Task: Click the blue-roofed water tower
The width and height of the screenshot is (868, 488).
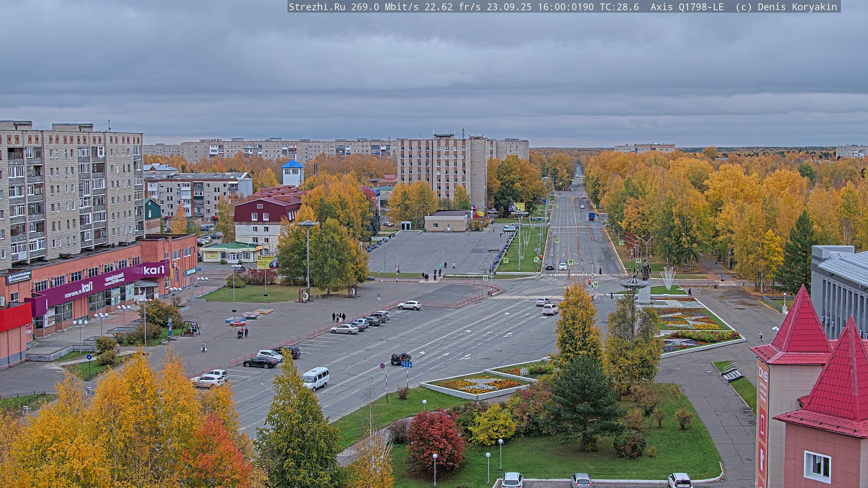Action: 292,173
